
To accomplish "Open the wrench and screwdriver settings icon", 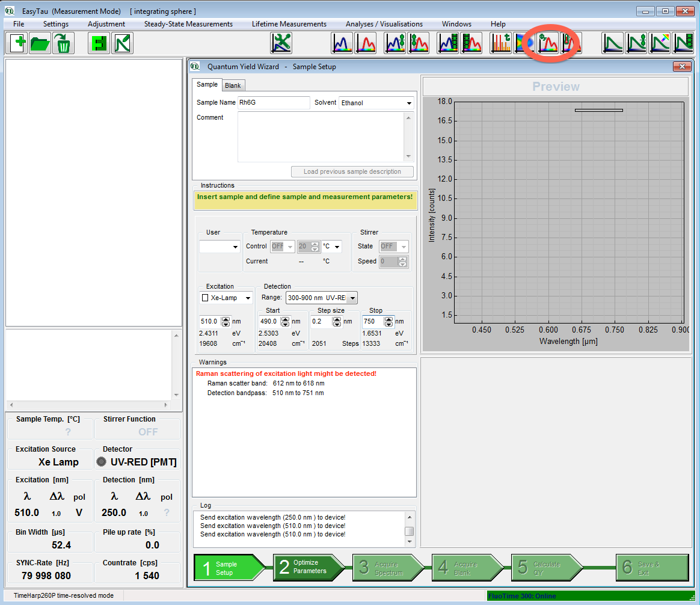I will 281,43.
